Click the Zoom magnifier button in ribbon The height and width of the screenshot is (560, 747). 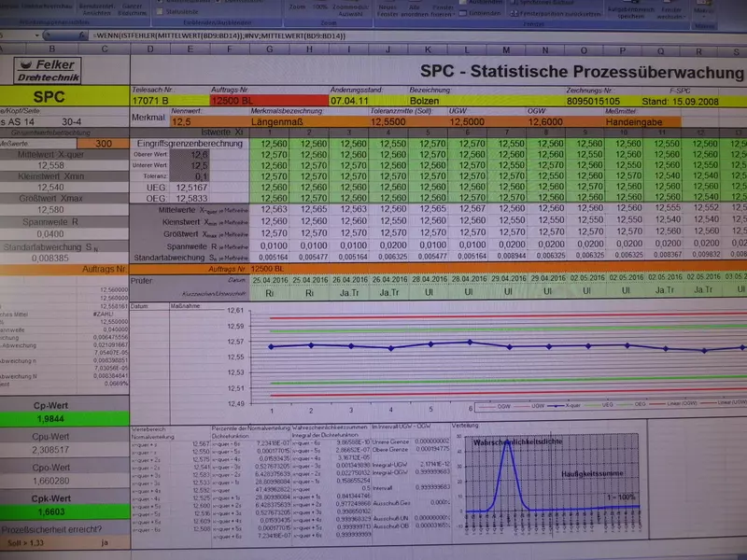coord(295,7)
